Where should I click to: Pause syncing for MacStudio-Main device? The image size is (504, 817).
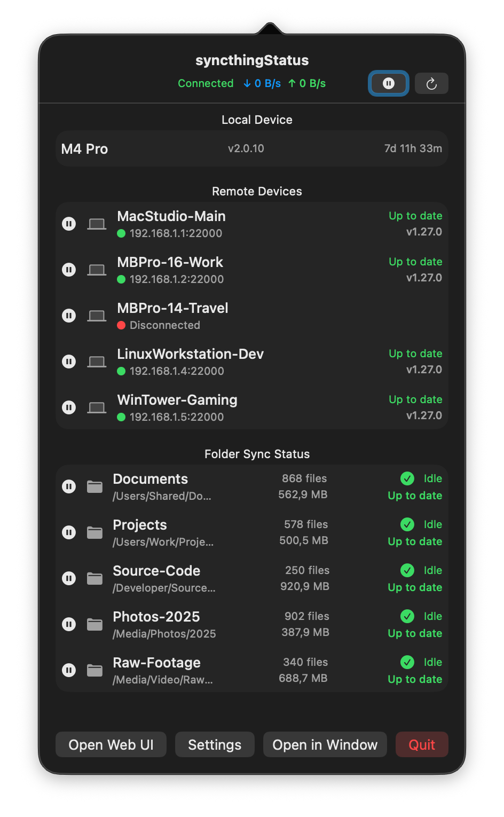69,224
